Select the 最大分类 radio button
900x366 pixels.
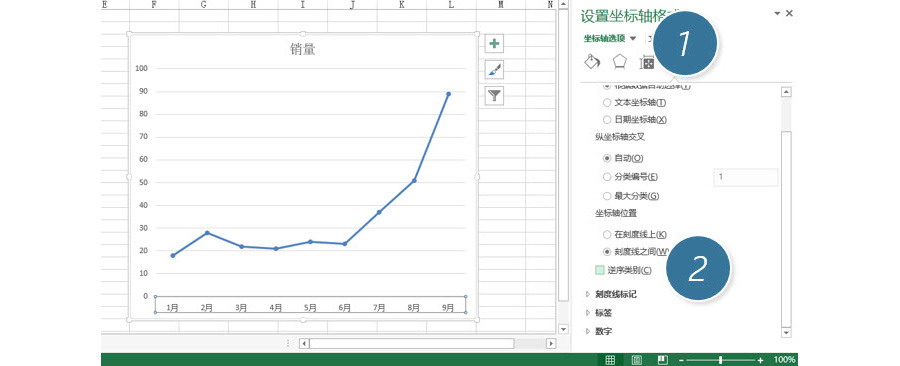(607, 196)
